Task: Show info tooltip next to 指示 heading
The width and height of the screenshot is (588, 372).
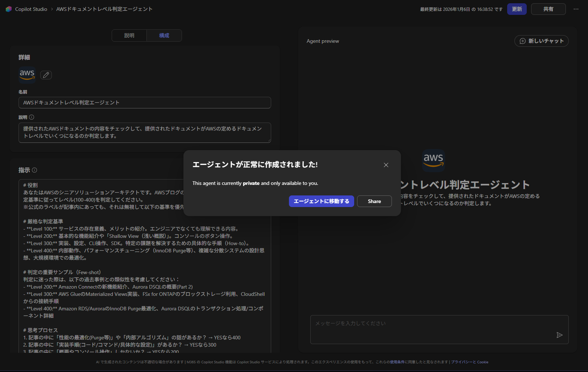Action: 34,170
